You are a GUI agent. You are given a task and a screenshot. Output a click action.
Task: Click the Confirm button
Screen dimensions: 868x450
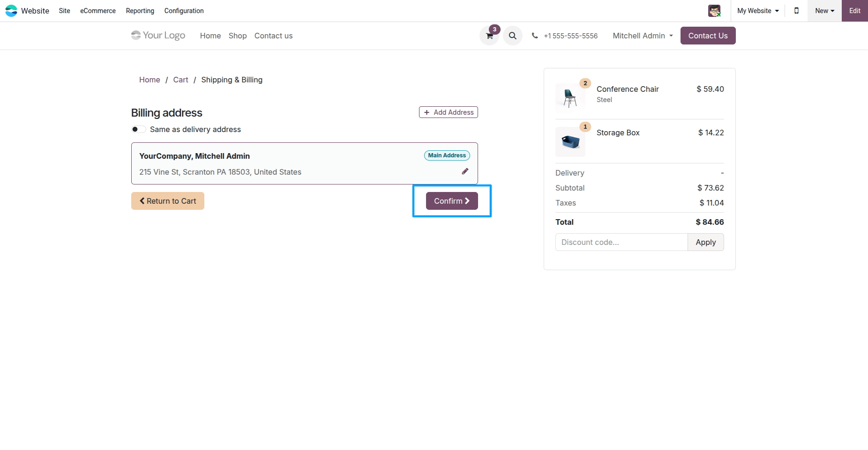451,200
